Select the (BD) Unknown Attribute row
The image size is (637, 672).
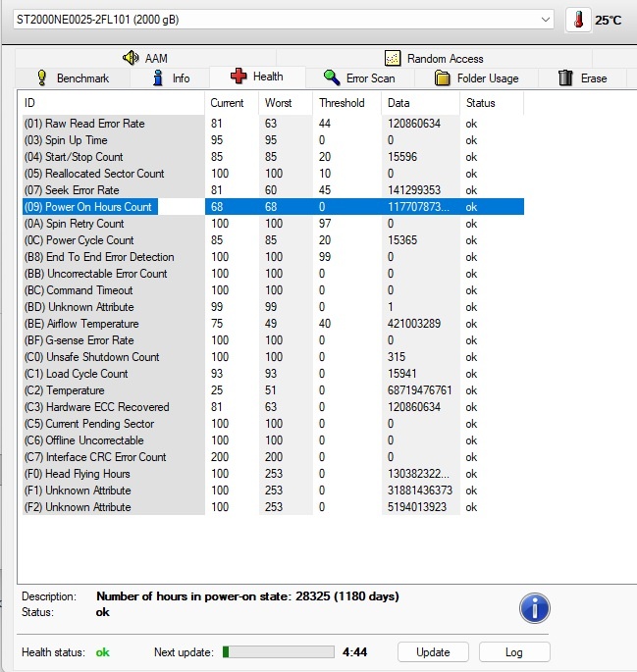pyautogui.click(x=273, y=307)
